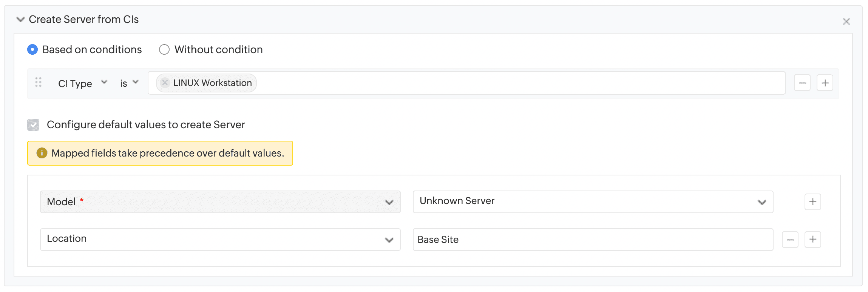Open the Model field dropdown

point(220,202)
